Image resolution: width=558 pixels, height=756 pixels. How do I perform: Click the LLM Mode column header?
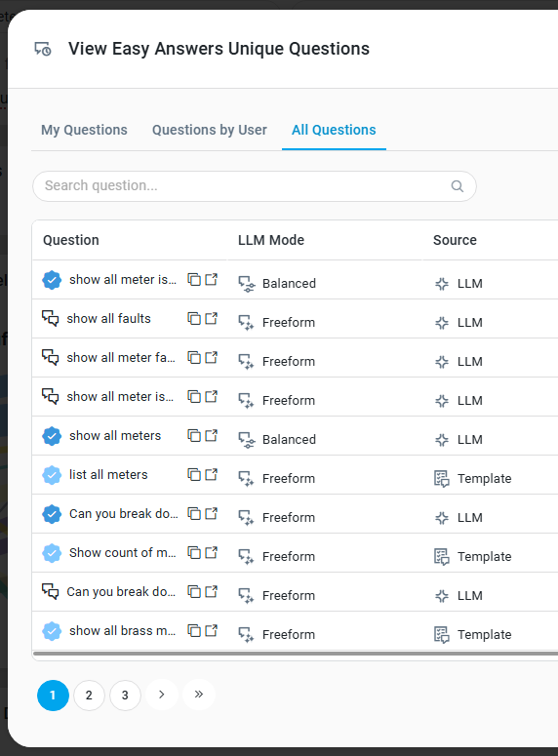tap(271, 240)
